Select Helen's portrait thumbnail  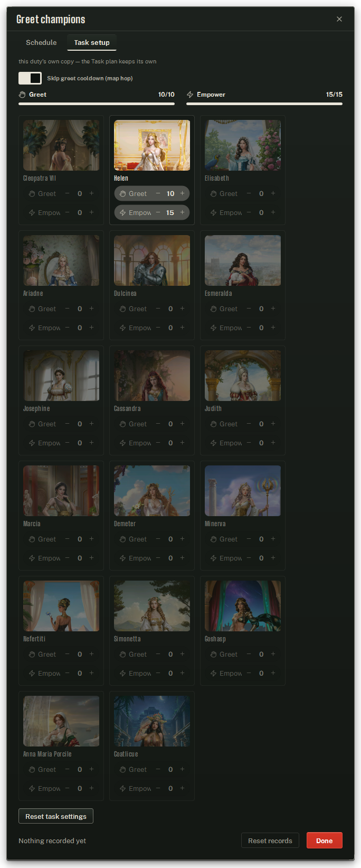(152, 145)
